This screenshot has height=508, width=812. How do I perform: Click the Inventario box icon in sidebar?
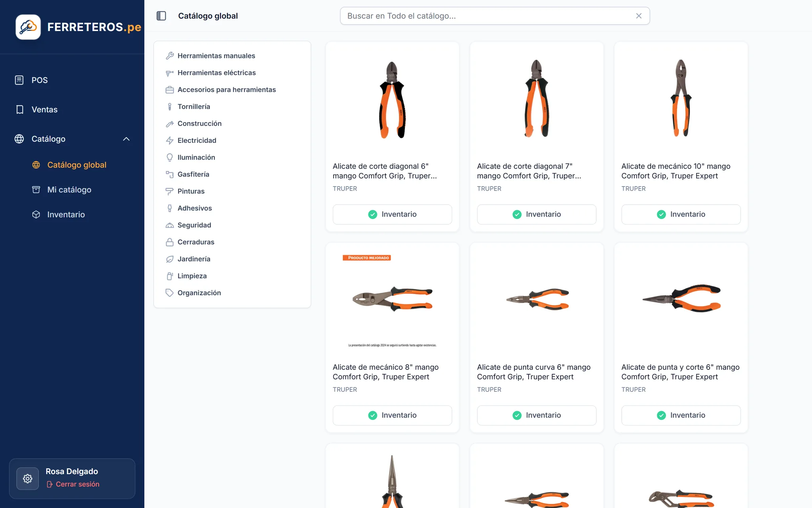point(36,215)
